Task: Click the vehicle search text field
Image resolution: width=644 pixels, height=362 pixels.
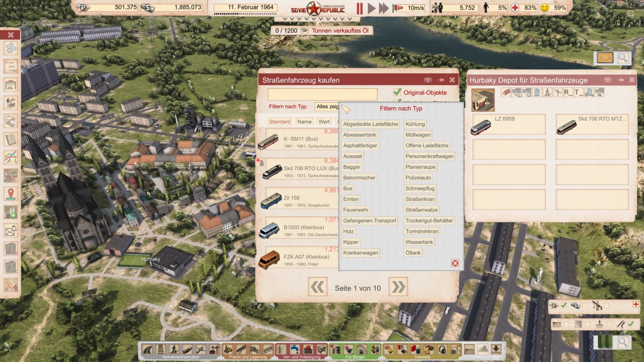Action: click(x=322, y=94)
